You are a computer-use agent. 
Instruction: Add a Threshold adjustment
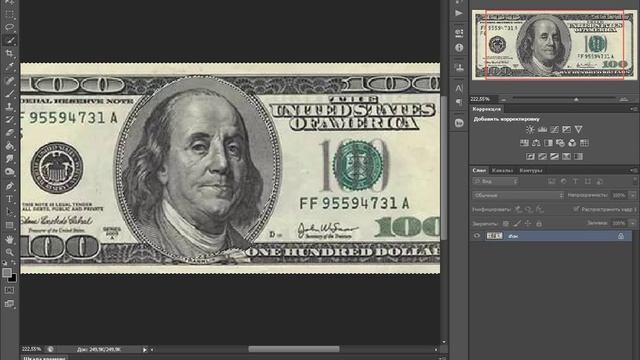[554, 156]
